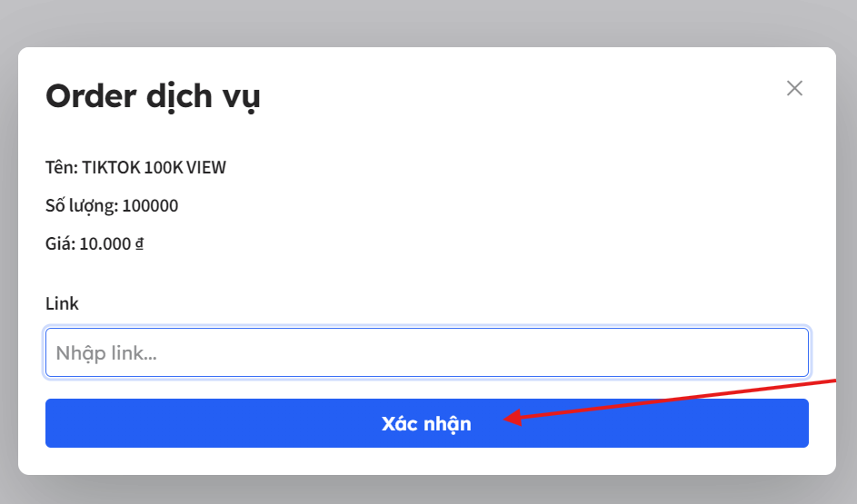Click the white Xác nhận label text
Image resolution: width=857 pixels, height=504 pixels.
(x=426, y=424)
